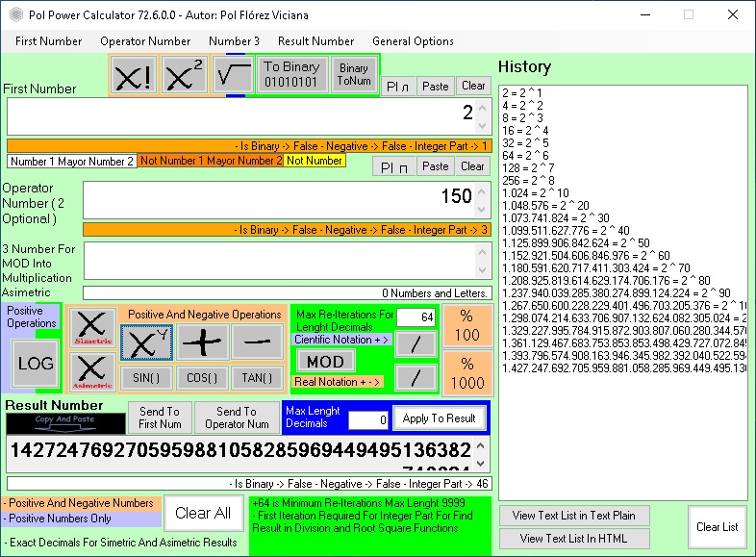Edit Max Lenght Decimals value field

pyautogui.click(x=367, y=419)
